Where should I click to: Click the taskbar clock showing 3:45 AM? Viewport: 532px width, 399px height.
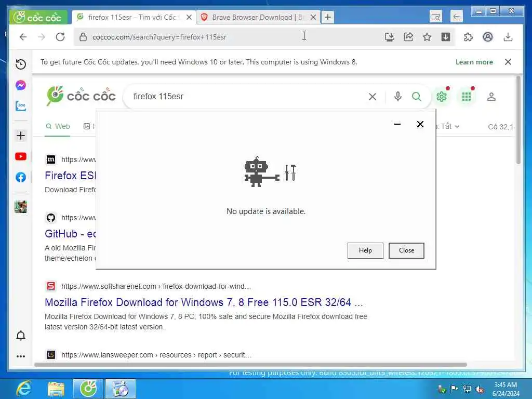pos(506,389)
